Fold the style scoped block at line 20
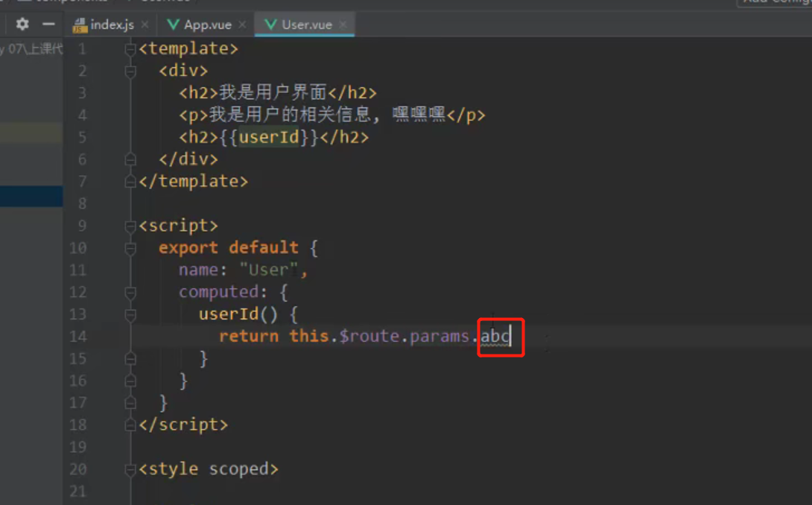Viewport: 812px width, 505px height. [x=130, y=470]
